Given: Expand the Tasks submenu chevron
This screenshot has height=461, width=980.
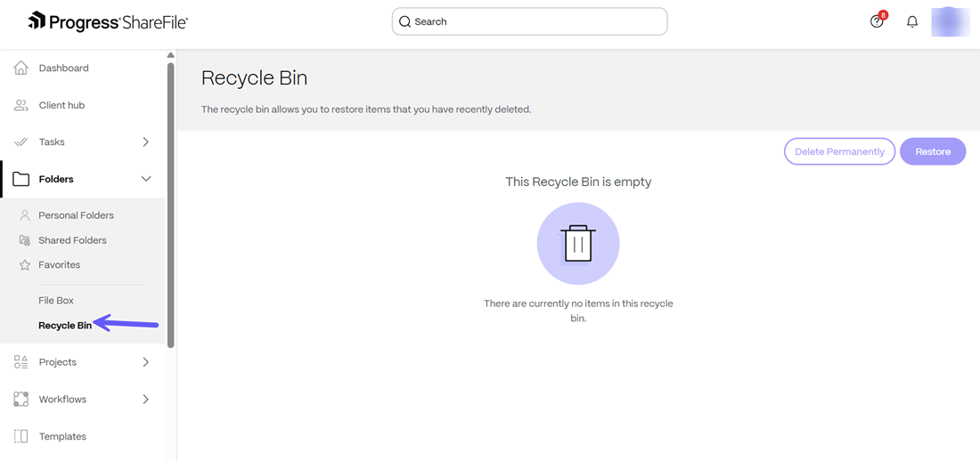Looking at the screenshot, I should pos(145,142).
